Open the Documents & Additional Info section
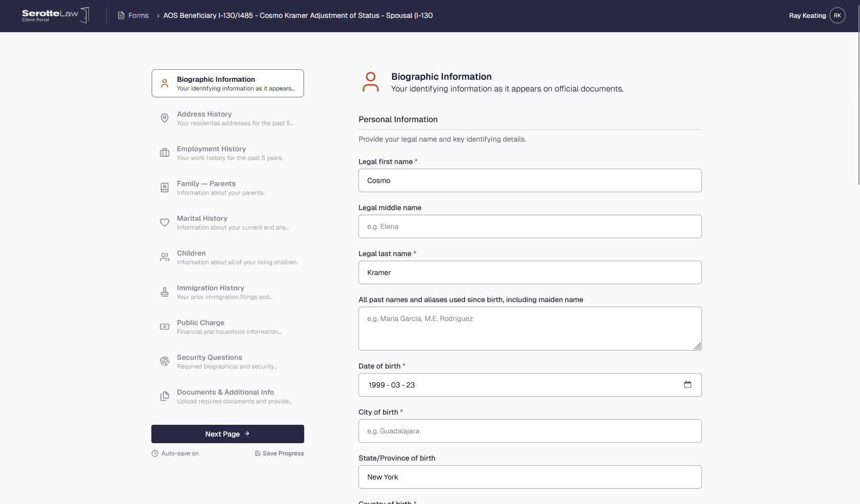The width and height of the screenshot is (860, 504). [x=228, y=396]
